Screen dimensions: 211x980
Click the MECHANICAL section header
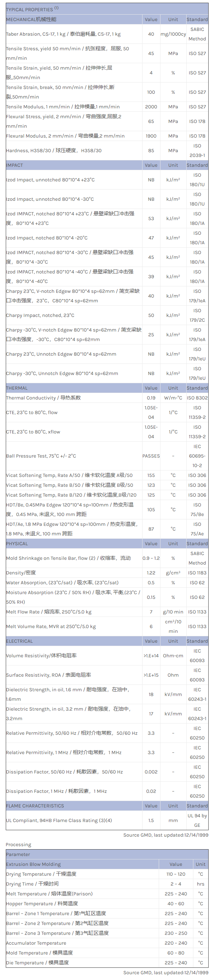(31, 19)
